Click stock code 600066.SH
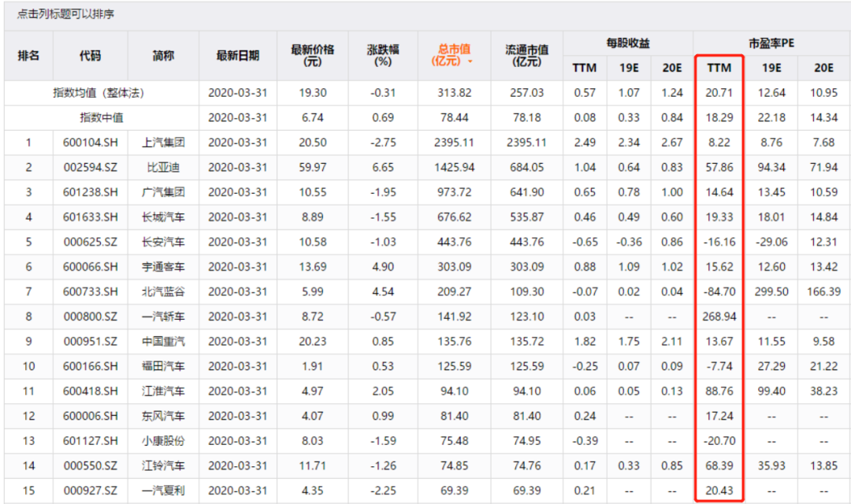The width and height of the screenshot is (851, 504). pyautogui.click(x=90, y=267)
